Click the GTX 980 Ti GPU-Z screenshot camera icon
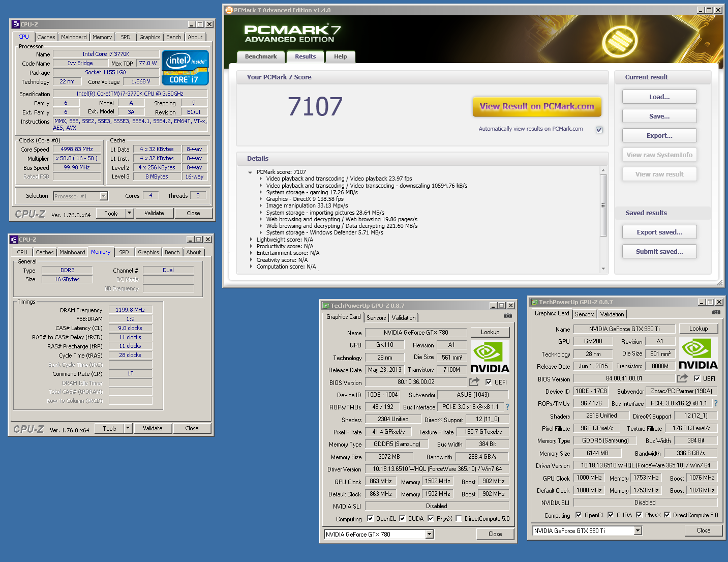This screenshot has height=562, width=728. coord(716,312)
